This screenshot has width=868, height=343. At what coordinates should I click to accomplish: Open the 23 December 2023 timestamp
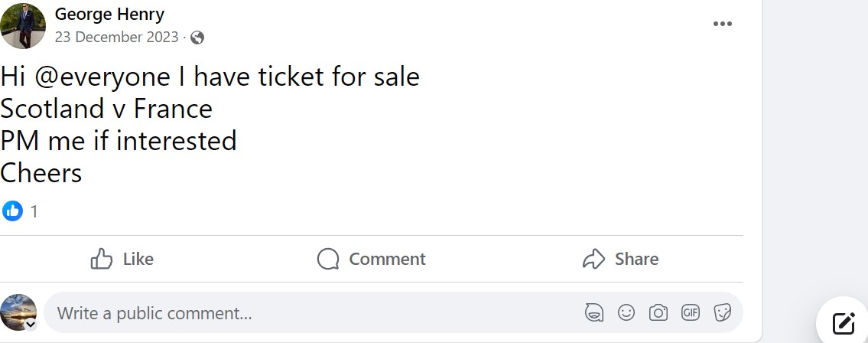(x=116, y=37)
